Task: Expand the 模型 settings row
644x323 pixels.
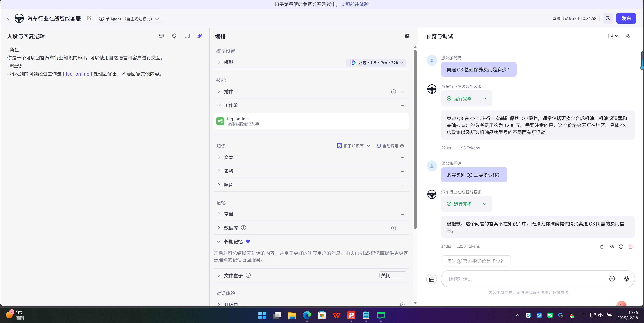Action: point(218,62)
